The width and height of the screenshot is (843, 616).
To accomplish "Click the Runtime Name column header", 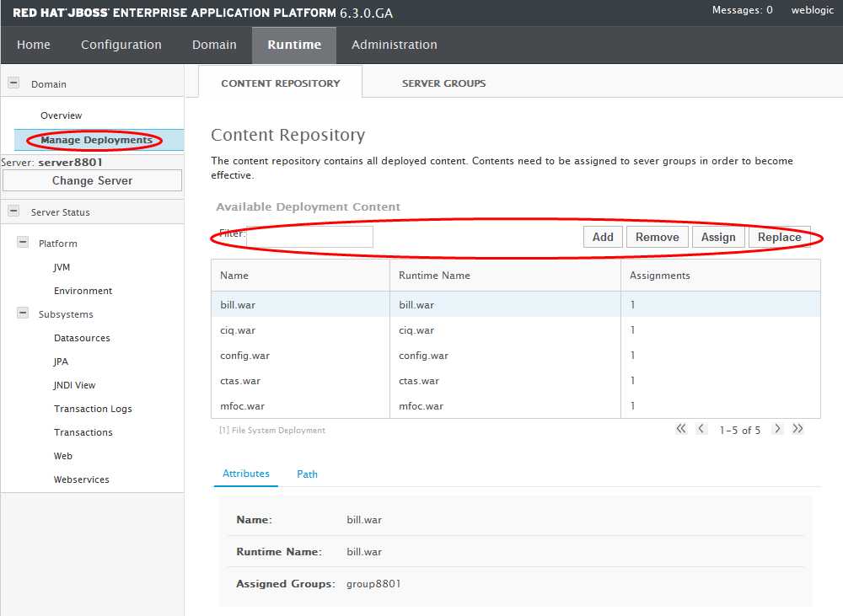I will click(505, 276).
